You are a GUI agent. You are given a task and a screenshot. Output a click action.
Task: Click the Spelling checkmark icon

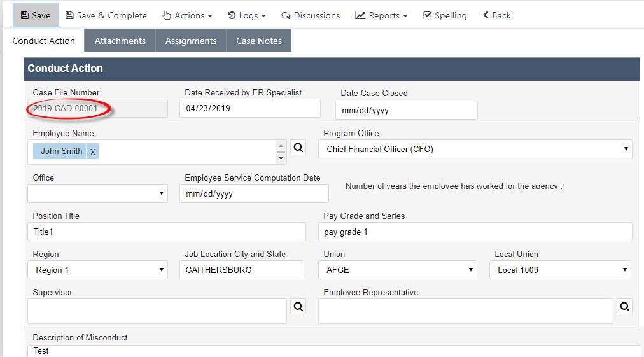coord(427,15)
